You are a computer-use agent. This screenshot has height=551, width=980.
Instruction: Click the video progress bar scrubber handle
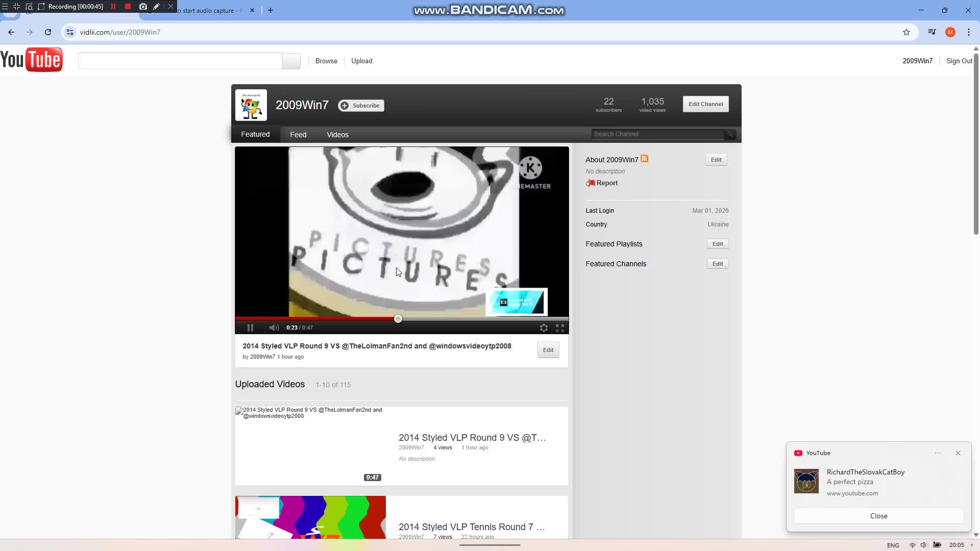[x=398, y=319]
